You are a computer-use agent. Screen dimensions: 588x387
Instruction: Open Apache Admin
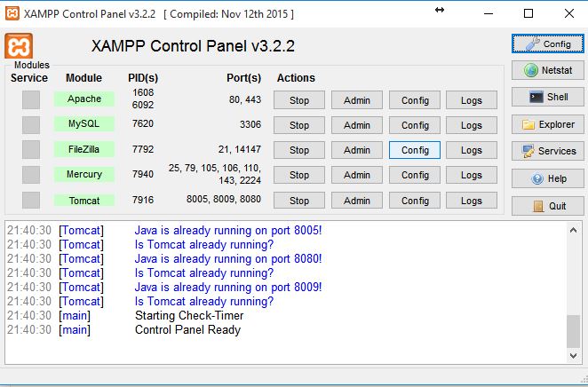pos(357,100)
